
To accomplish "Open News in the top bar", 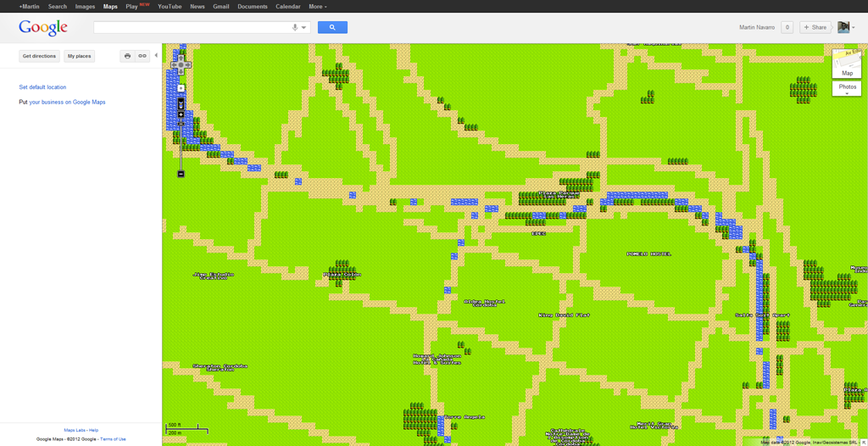I will coord(197,7).
